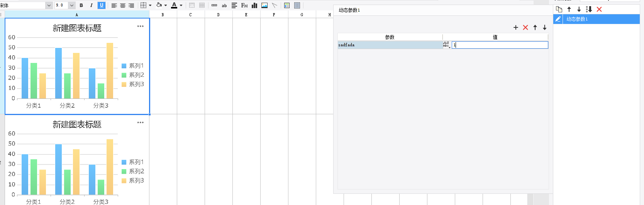Toggle bold text formatting
The image size is (644, 205).
[x=81, y=5]
